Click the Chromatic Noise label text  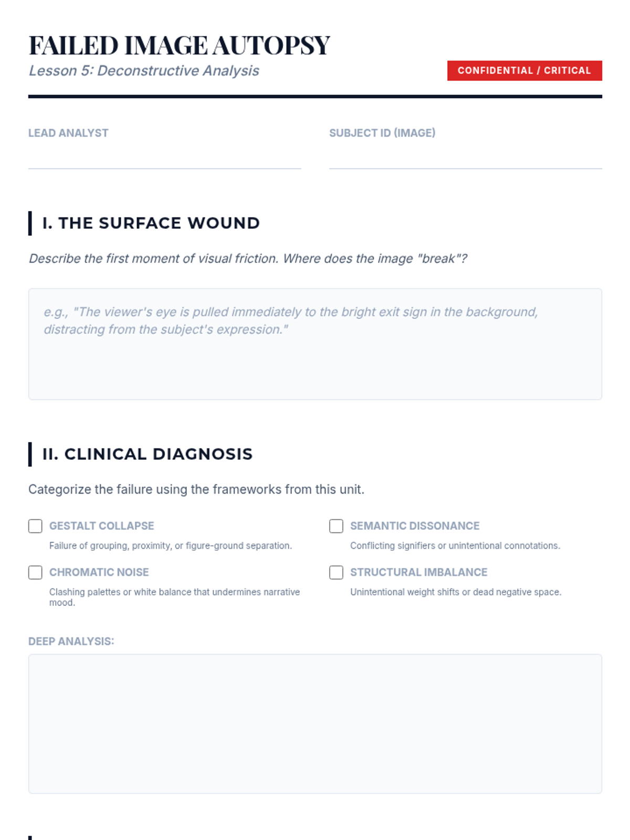[x=99, y=572]
